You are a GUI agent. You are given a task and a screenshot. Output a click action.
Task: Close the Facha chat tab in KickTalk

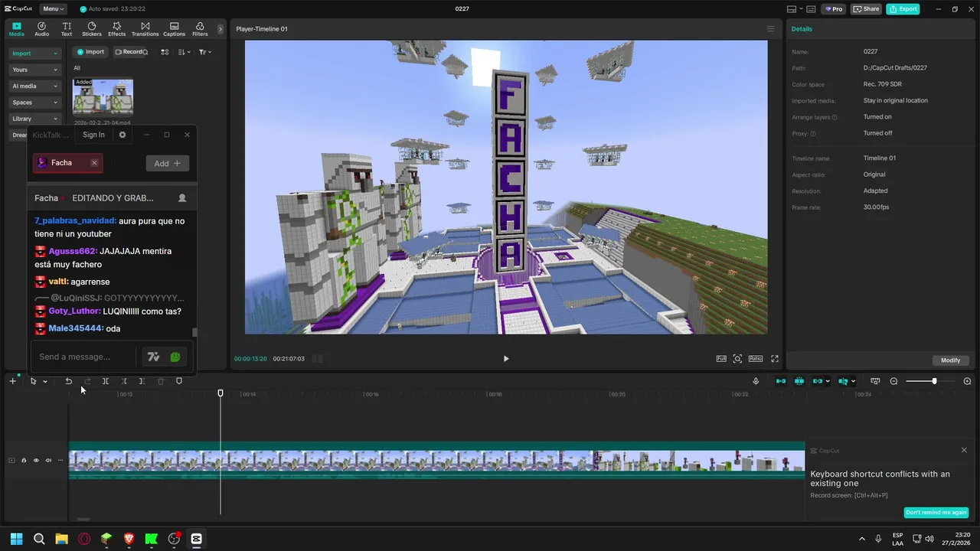pyautogui.click(x=94, y=163)
